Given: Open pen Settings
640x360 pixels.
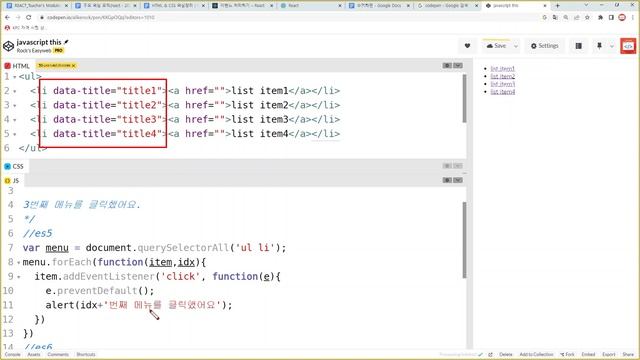Looking at the screenshot, I should coord(544,46).
